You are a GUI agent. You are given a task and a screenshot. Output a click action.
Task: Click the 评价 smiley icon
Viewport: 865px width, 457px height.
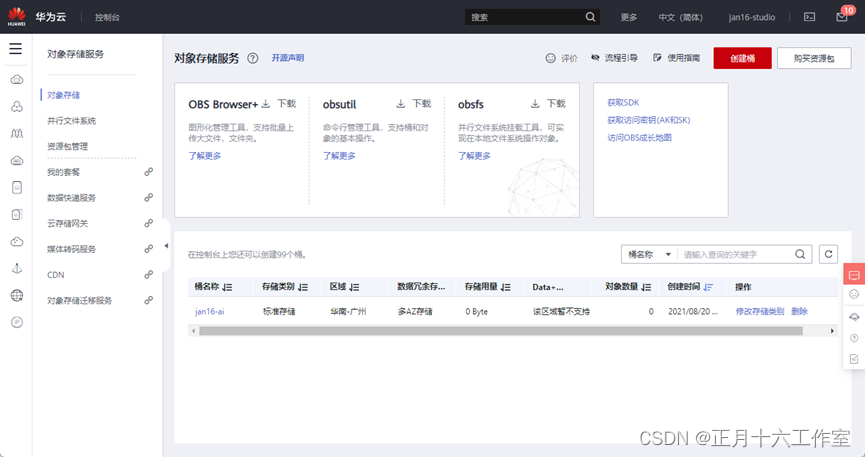pos(551,58)
